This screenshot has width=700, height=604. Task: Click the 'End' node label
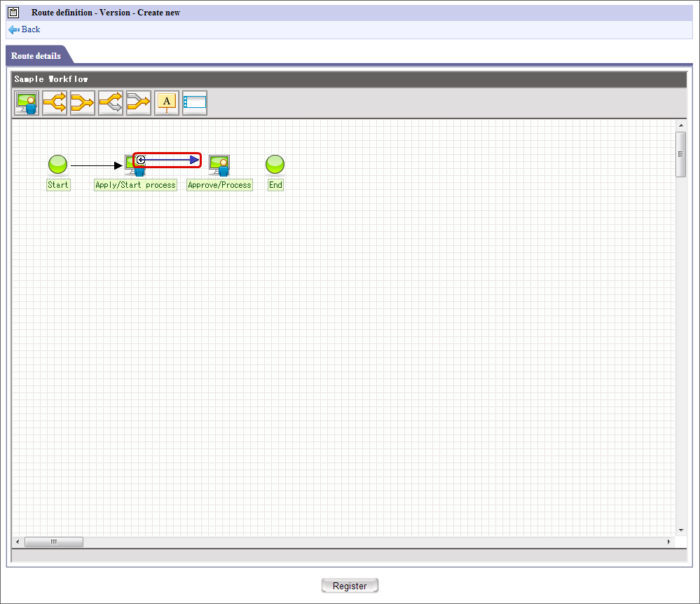click(x=275, y=185)
